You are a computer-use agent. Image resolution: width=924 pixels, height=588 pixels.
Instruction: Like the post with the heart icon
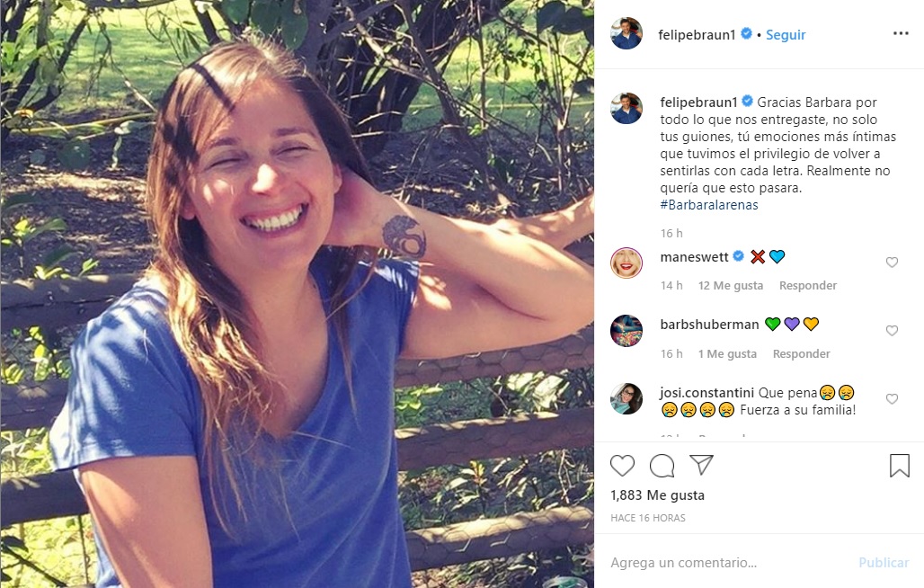(x=622, y=465)
